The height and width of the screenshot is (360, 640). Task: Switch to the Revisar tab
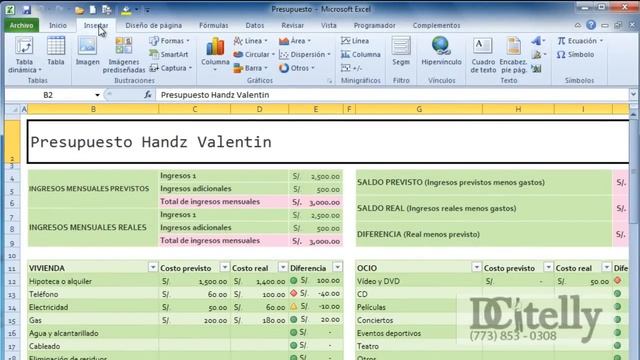(292, 25)
